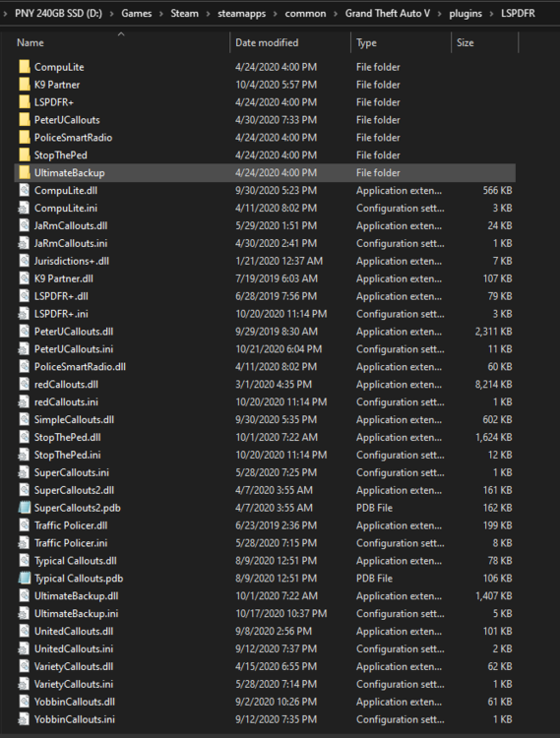Select the LSPDFR+.dll file name

click(61, 296)
